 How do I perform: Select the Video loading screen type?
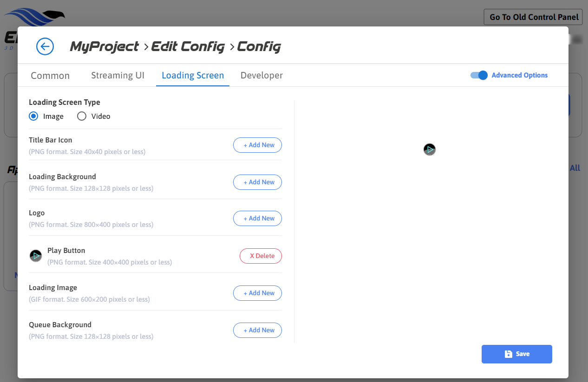82,117
